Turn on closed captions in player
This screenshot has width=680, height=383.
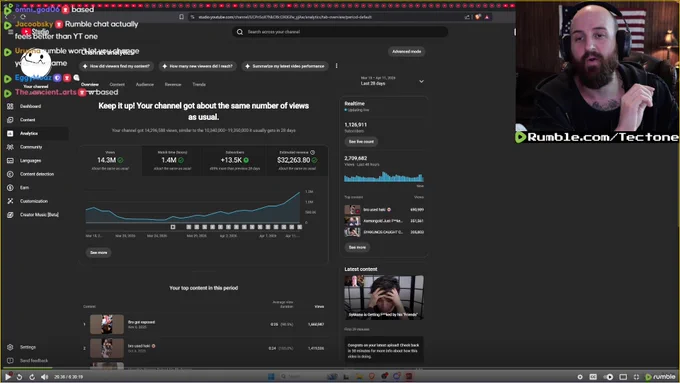(593, 377)
